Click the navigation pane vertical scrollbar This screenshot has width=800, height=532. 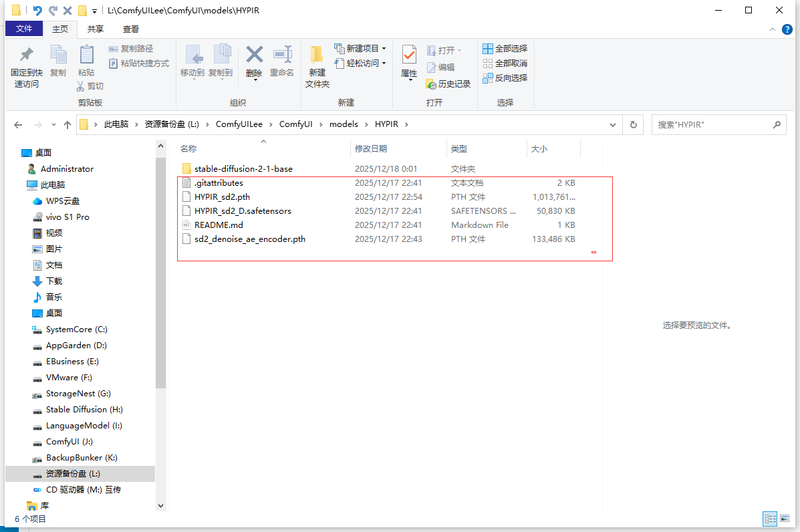pyautogui.click(x=160, y=267)
